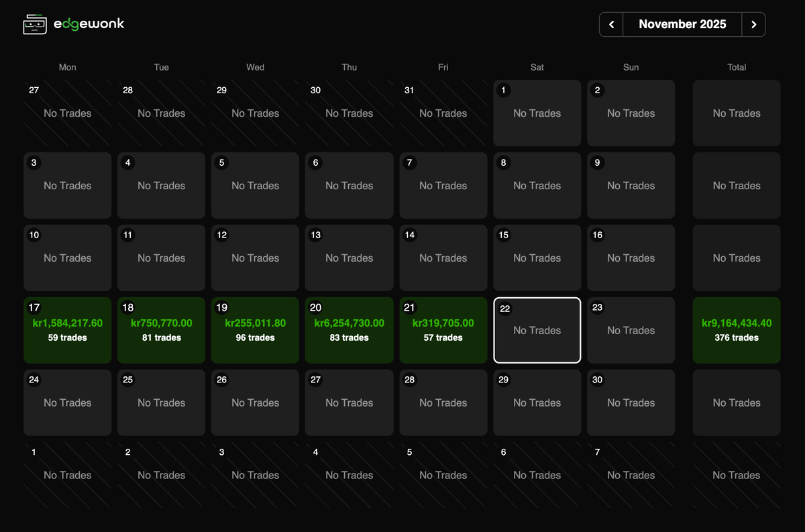Select the November 30 day cell

[631, 403]
